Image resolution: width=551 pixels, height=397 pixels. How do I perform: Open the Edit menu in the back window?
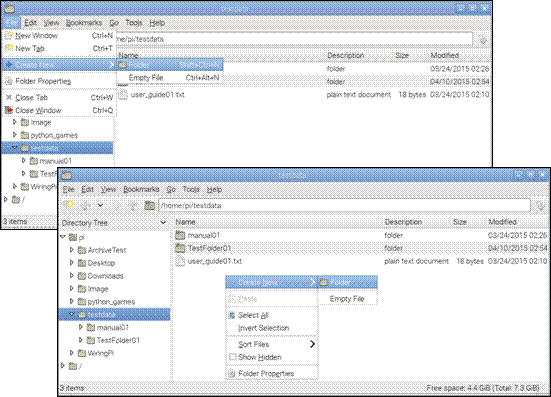31,23
